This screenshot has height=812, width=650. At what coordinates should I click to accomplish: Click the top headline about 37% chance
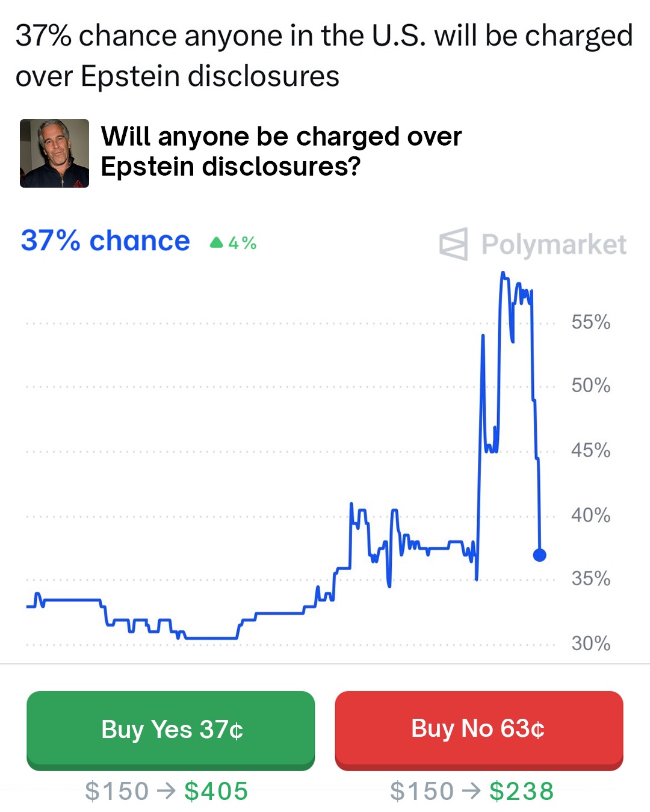pyautogui.click(x=324, y=56)
